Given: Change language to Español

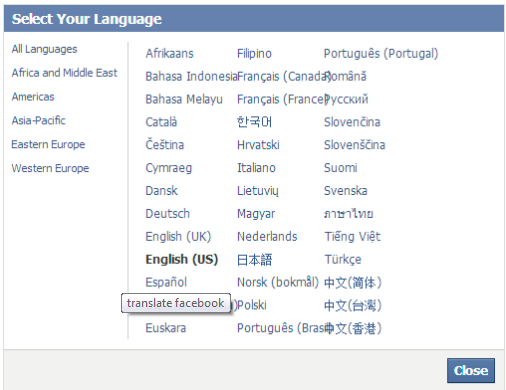Looking at the screenshot, I should point(166,282).
